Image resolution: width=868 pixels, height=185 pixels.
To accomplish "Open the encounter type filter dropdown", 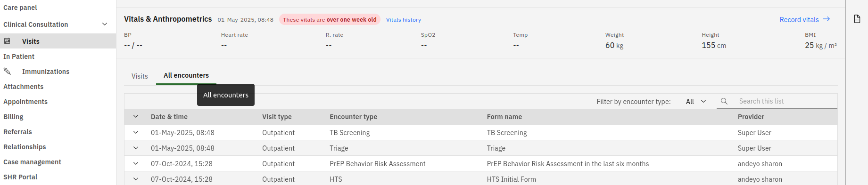I will coord(696,101).
